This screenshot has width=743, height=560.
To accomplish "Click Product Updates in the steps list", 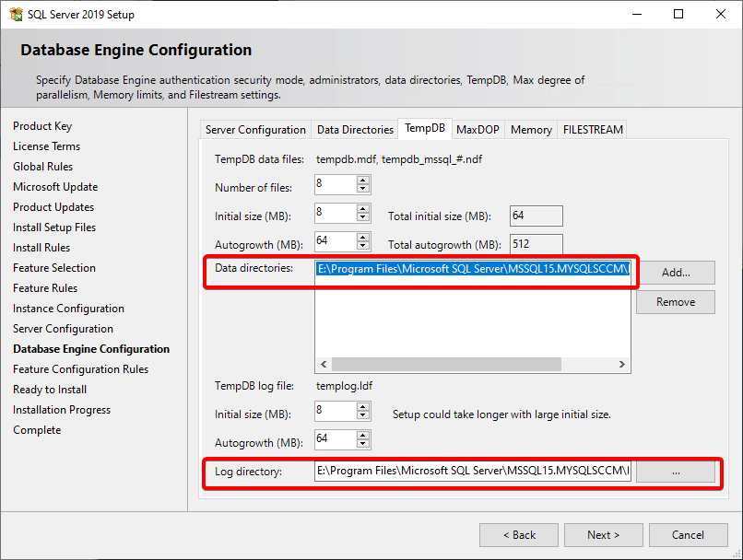I will pyautogui.click(x=53, y=207).
